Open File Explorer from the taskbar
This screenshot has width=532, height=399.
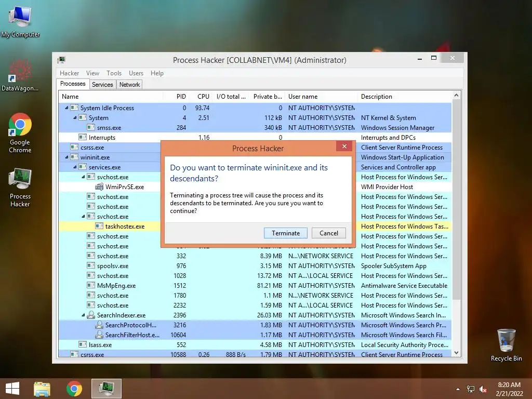(x=42, y=389)
